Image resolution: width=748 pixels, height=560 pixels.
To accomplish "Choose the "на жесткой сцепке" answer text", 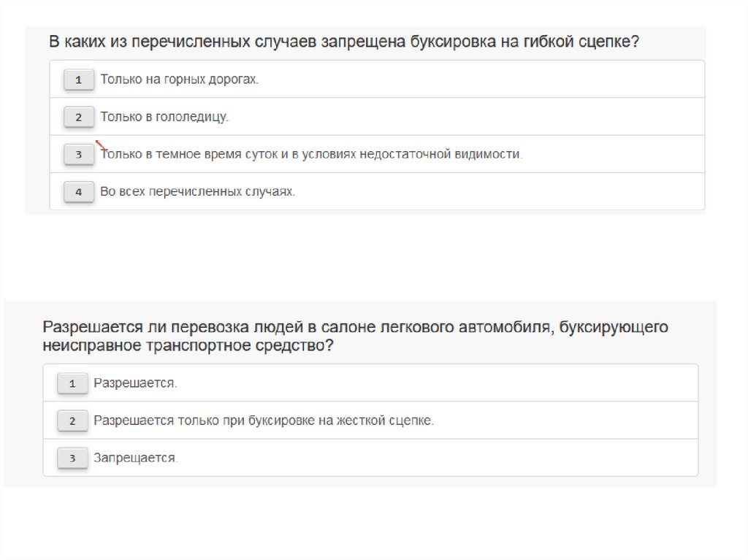I will click(264, 421).
